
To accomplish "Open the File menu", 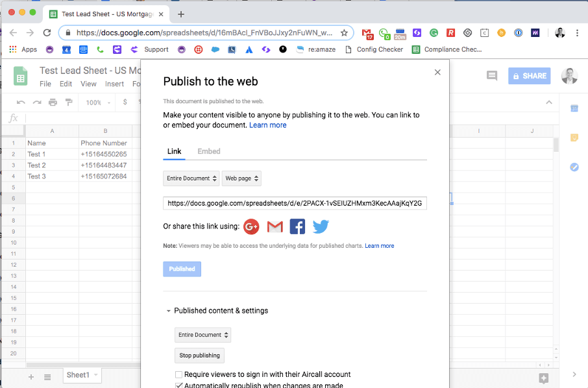I will click(x=45, y=84).
